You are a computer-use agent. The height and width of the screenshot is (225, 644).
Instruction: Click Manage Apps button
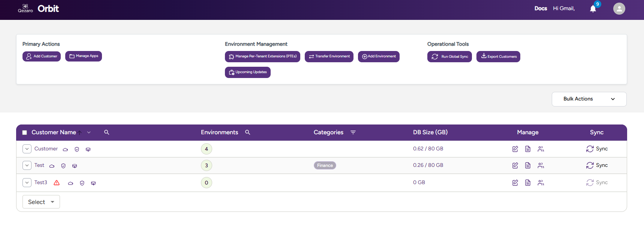(x=84, y=56)
